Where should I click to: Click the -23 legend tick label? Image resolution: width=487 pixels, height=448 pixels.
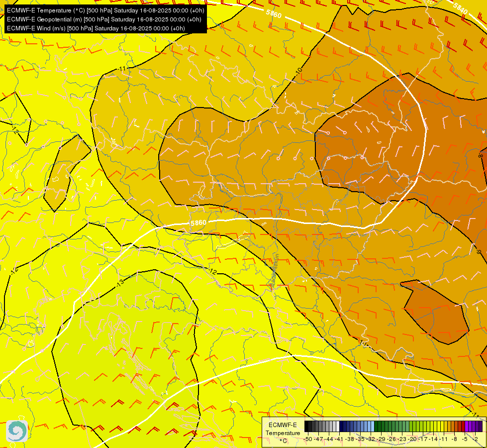[402, 439]
